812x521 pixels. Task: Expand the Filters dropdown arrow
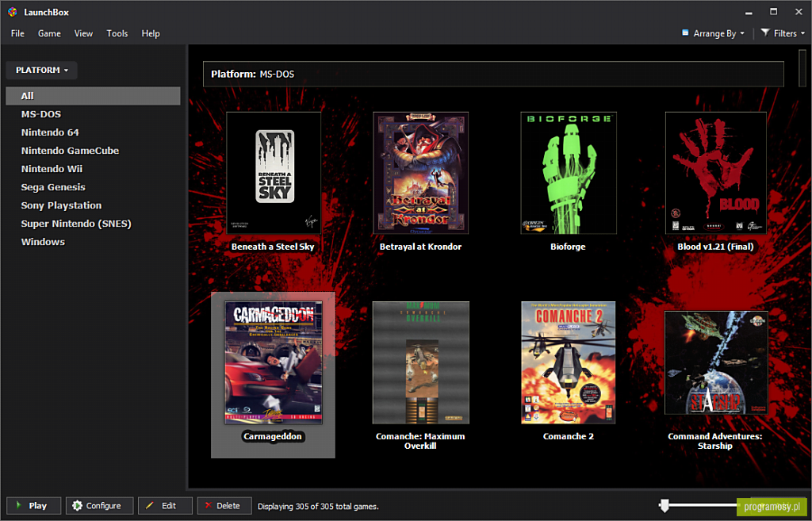pos(802,33)
